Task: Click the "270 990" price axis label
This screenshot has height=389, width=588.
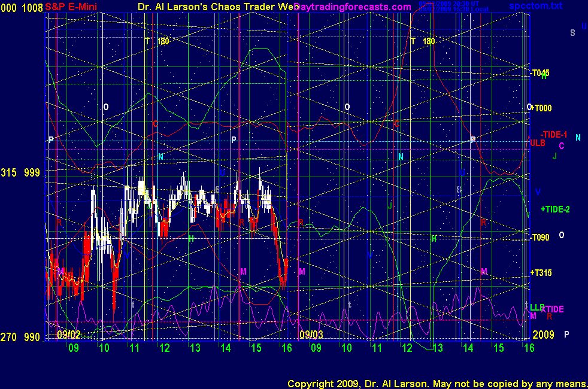Action: tap(20, 338)
